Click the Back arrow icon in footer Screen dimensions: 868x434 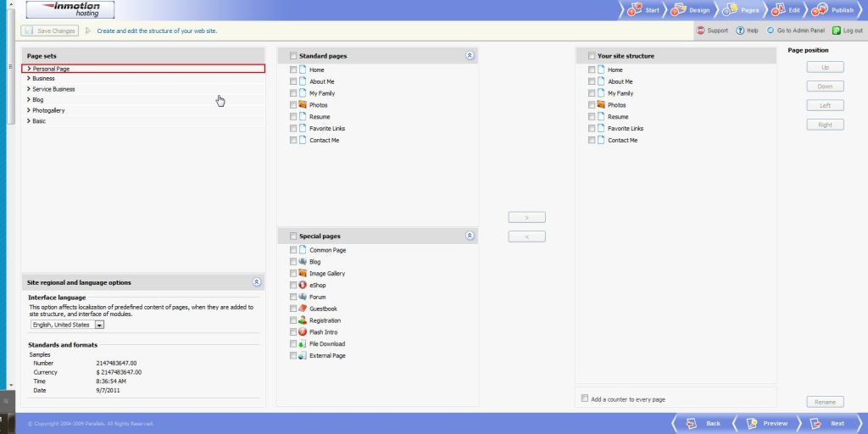pos(692,424)
